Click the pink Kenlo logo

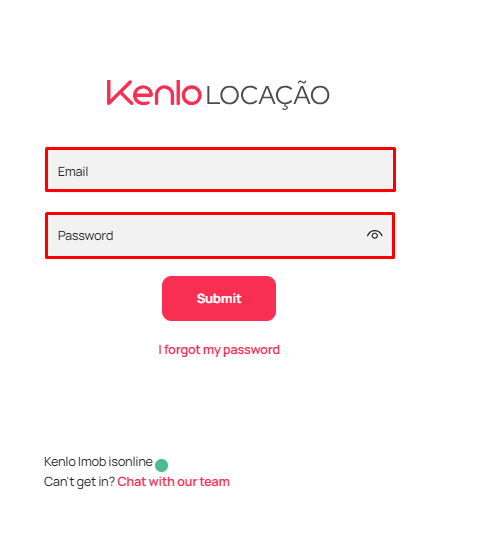(x=154, y=93)
